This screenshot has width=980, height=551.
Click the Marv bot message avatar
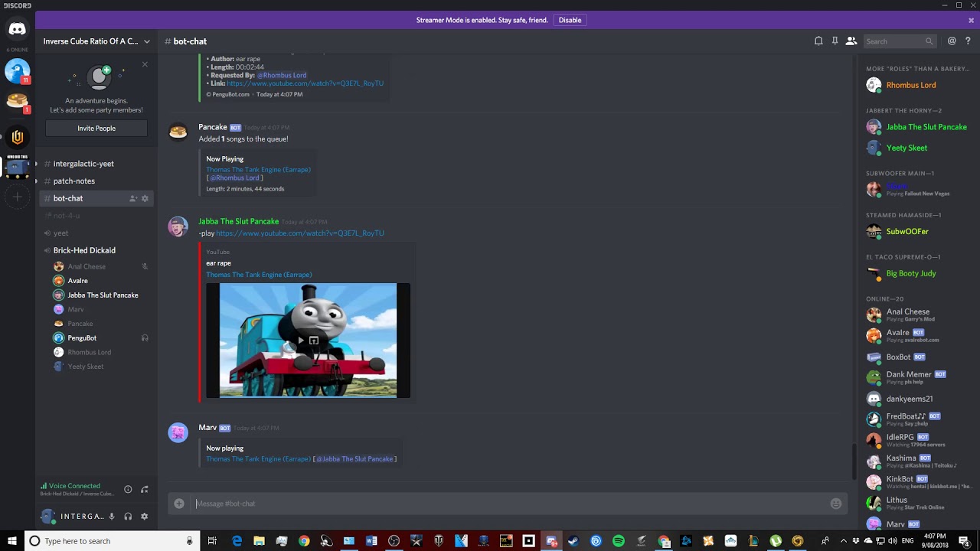pos(178,433)
